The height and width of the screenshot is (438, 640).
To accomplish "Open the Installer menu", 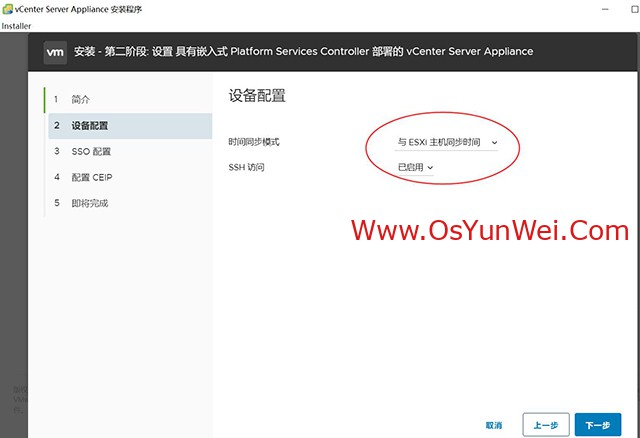I will [x=16, y=26].
